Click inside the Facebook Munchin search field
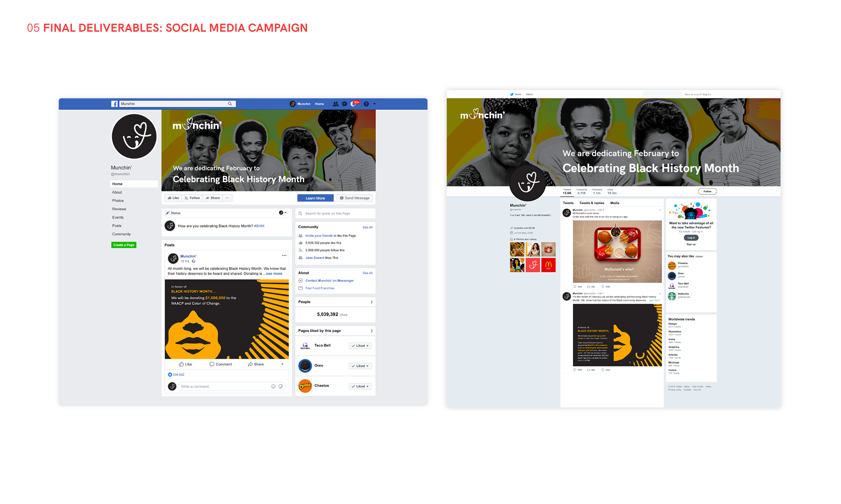The height and width of the screenshot is (504, 841). [x=177, y=104]
